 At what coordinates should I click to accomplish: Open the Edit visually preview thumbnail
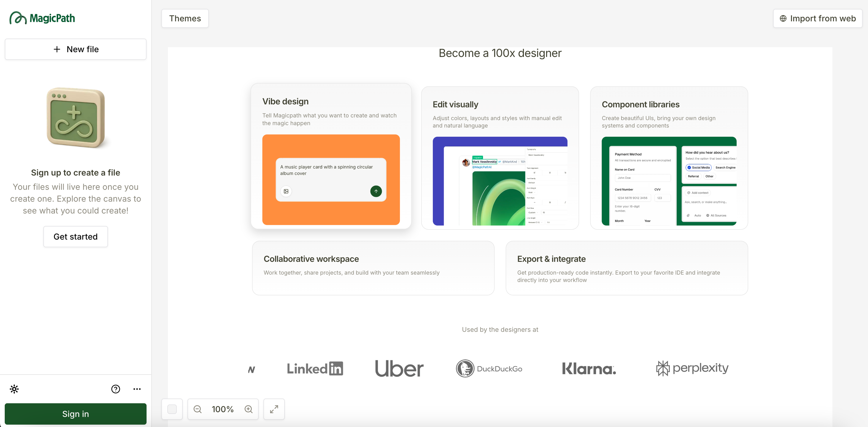pos(500,181)
